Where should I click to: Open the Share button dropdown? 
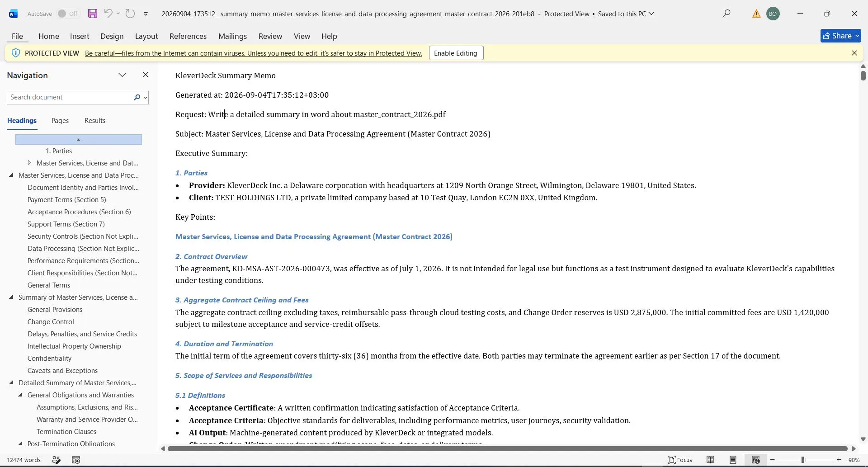[x=858, y=36]
